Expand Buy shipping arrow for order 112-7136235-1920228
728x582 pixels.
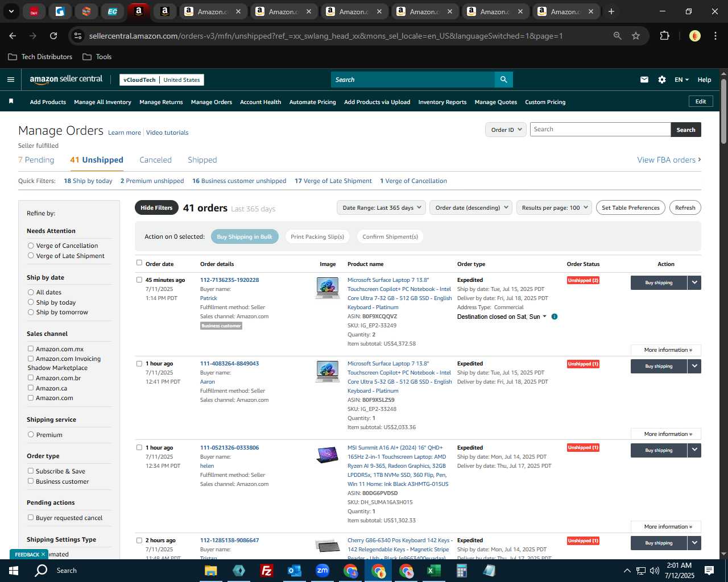click(694, 282)
